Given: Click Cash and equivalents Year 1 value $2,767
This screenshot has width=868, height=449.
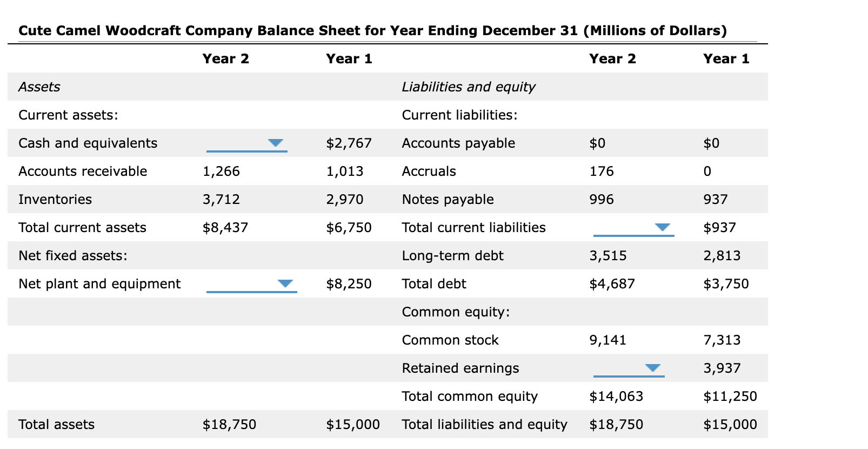Looking at the screenshot, I should (349, 143).
